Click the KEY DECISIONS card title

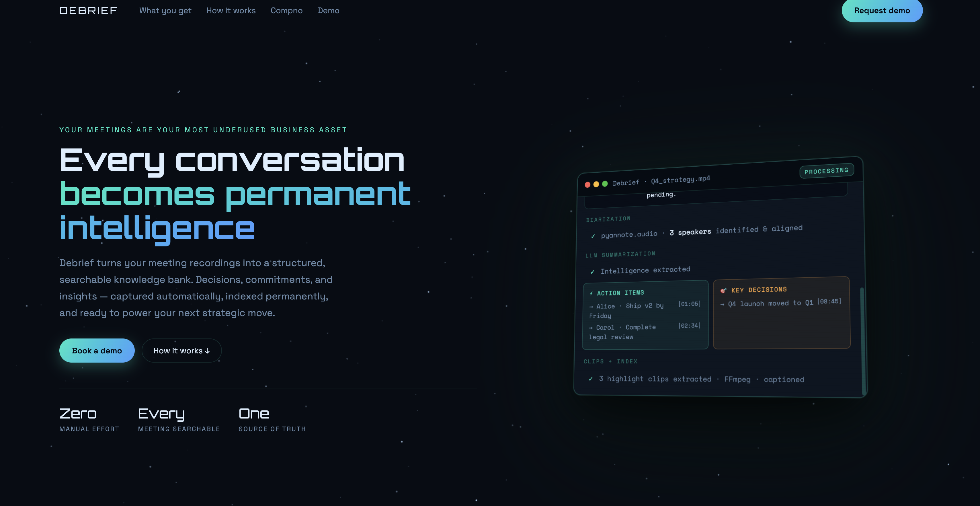(x=759, y=290)
